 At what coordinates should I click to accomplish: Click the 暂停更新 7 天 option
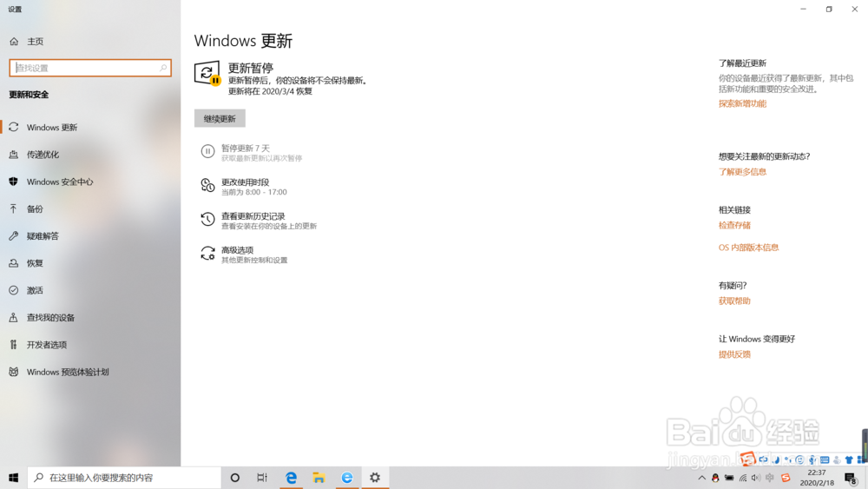[x=253, y=153]
